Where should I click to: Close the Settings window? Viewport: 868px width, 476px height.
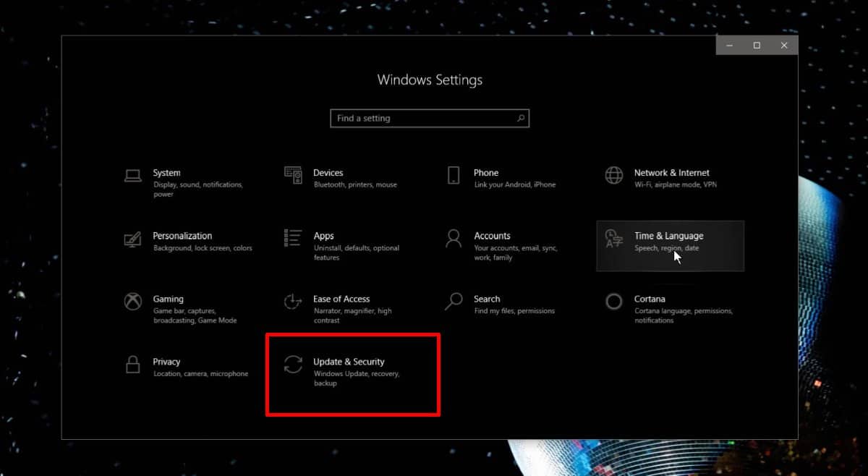pos(784,46)
